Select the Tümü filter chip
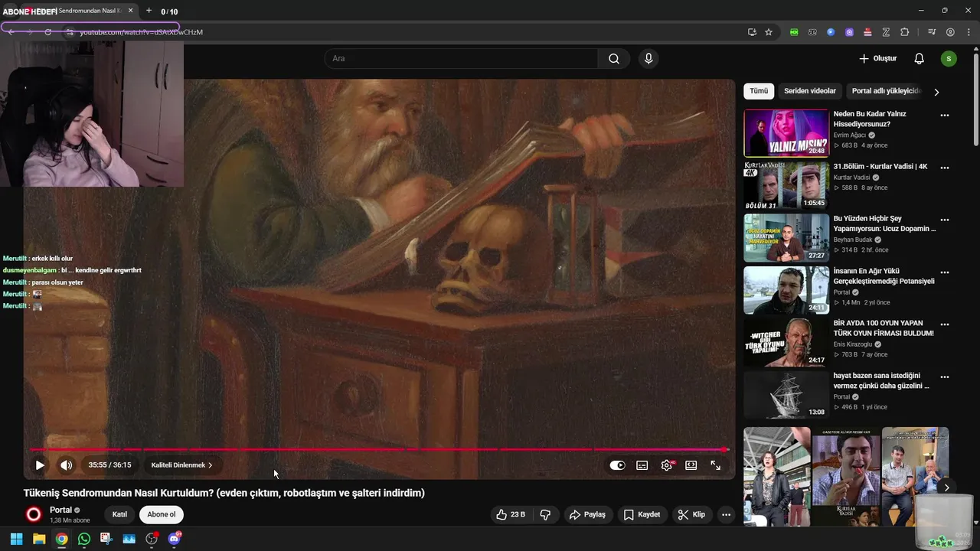Screen dimensions: 980x551 tap(759, 91)
